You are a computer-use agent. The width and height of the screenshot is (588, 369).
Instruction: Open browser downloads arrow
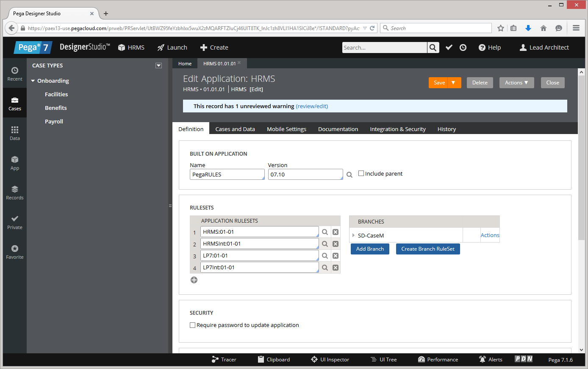point(528,28)
